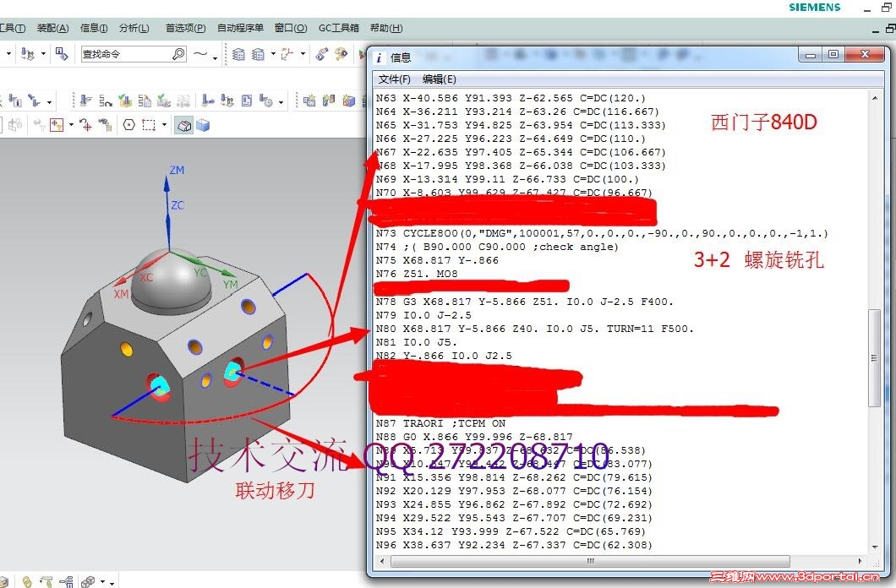Image resolution: width=896 pixels, height=588 pixels.
Task: Click the information tag icon beside the search box
Action: click(x=61, y=54)
